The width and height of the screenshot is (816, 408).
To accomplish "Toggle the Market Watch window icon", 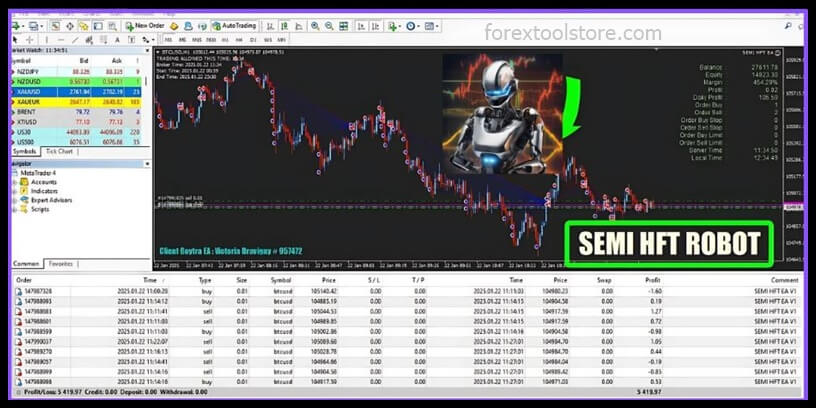I will pyautogui.click(x=55, y=26).
